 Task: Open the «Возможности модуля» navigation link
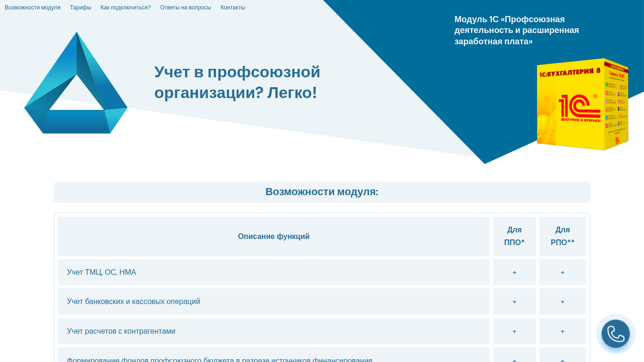coord(33,8)
